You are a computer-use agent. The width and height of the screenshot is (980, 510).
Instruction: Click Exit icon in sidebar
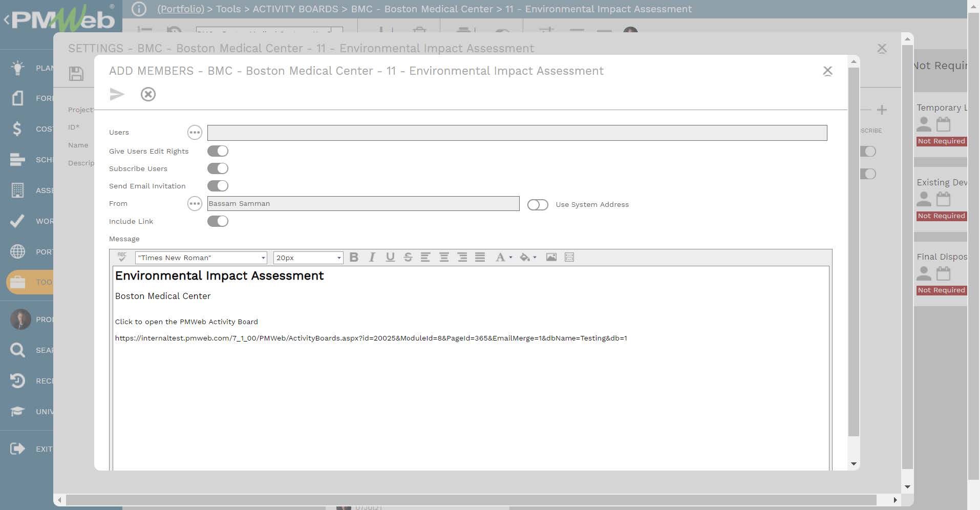[17, 449]
